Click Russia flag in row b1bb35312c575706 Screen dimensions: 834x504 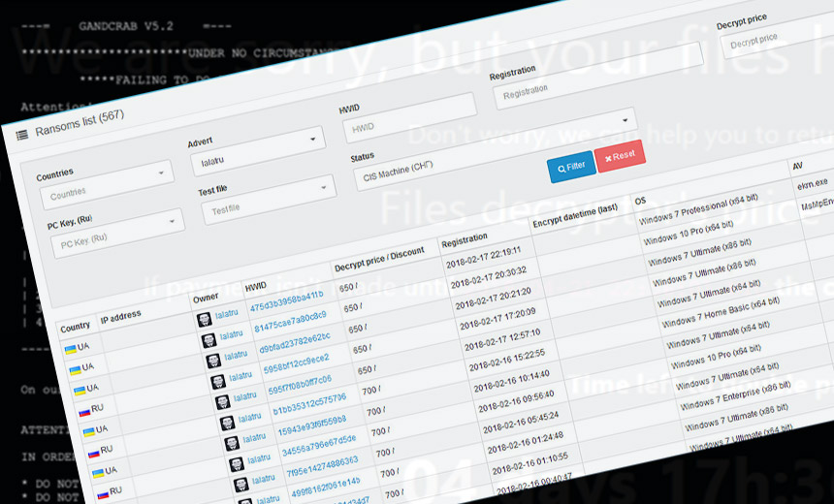click(94, 453)
